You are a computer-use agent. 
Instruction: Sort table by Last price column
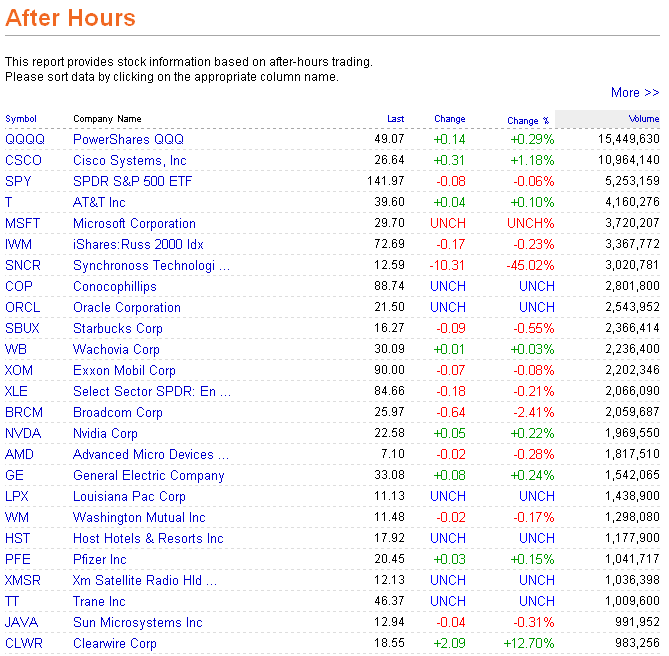pos(395,119)
